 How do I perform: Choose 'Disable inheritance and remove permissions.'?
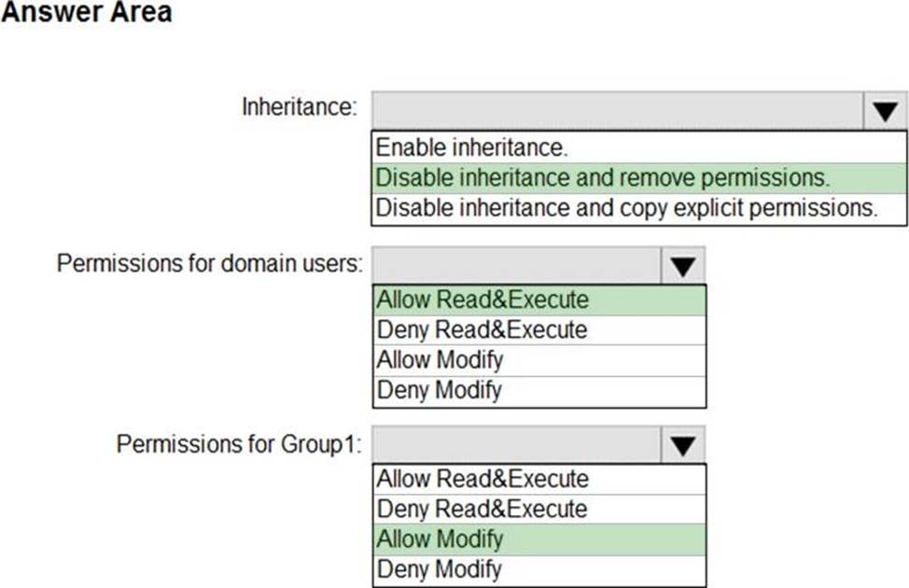pos(601,177)
